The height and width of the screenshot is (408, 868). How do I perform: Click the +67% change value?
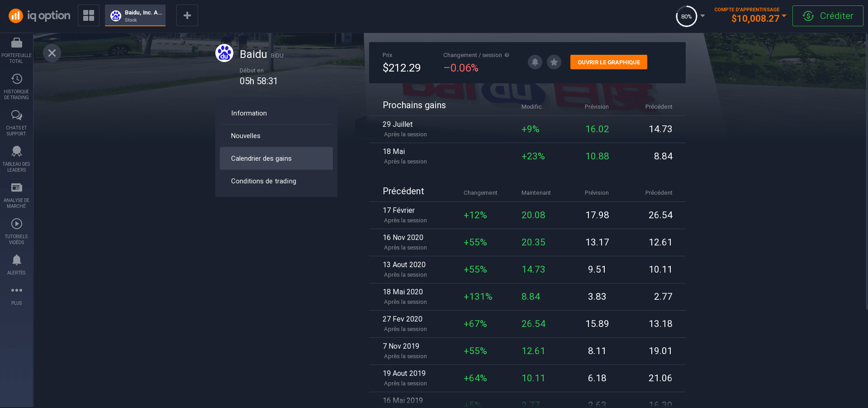click(475, 324)
